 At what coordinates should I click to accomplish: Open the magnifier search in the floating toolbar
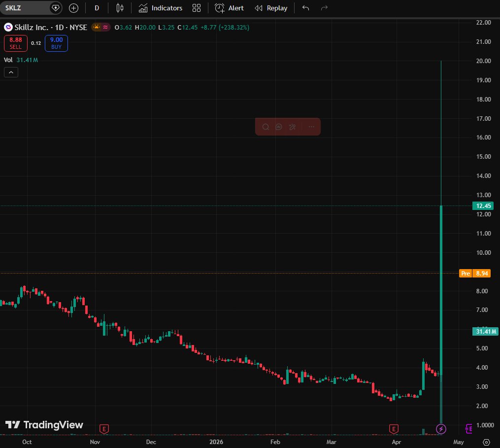click(266, 127)
